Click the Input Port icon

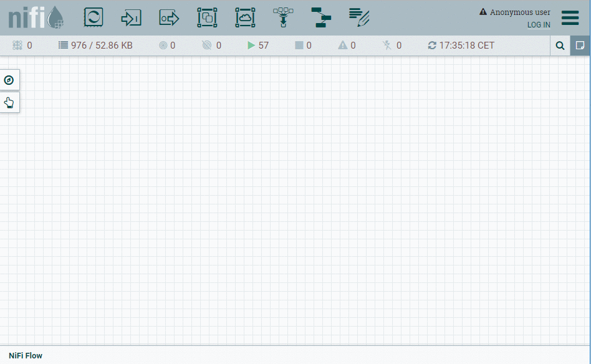pos(131,18)
